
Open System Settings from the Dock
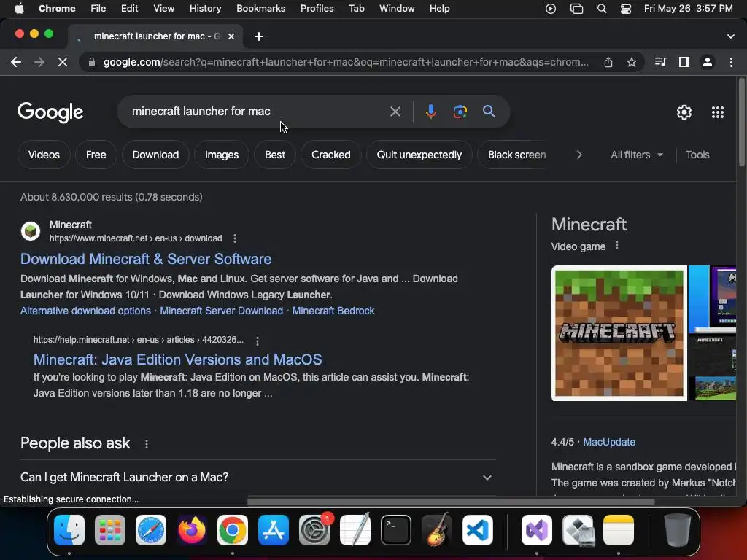(314, 530)
